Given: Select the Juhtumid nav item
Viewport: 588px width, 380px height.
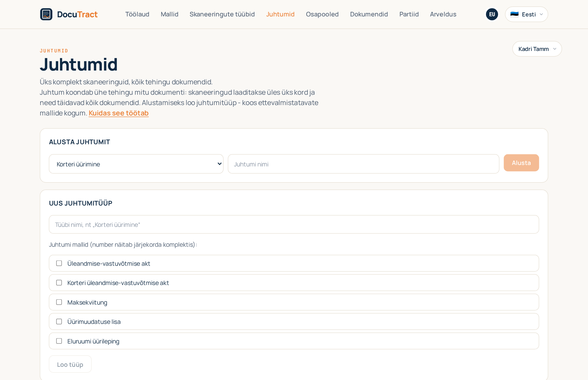Looking at the screenshot, I should pos(280,14).
